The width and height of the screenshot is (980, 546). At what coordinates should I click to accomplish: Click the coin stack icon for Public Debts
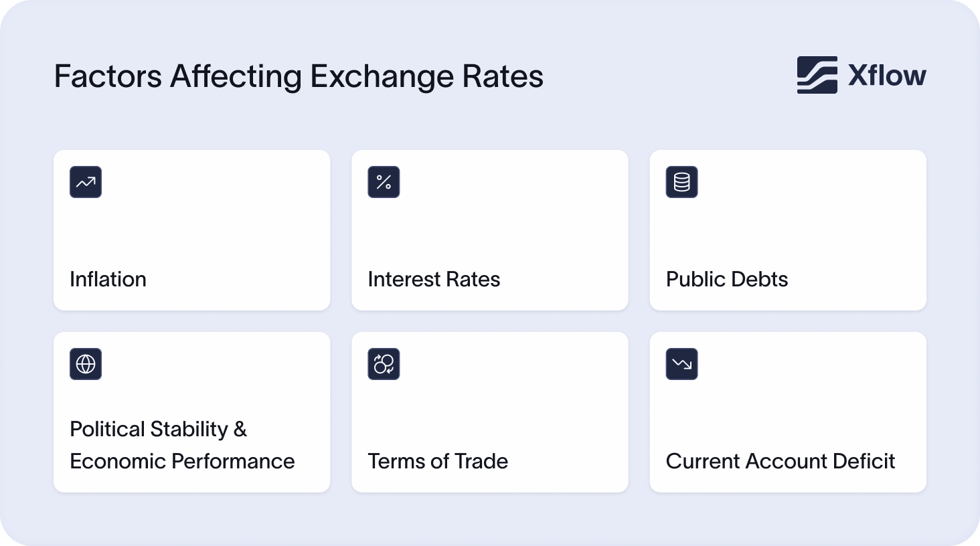[681, 182]
